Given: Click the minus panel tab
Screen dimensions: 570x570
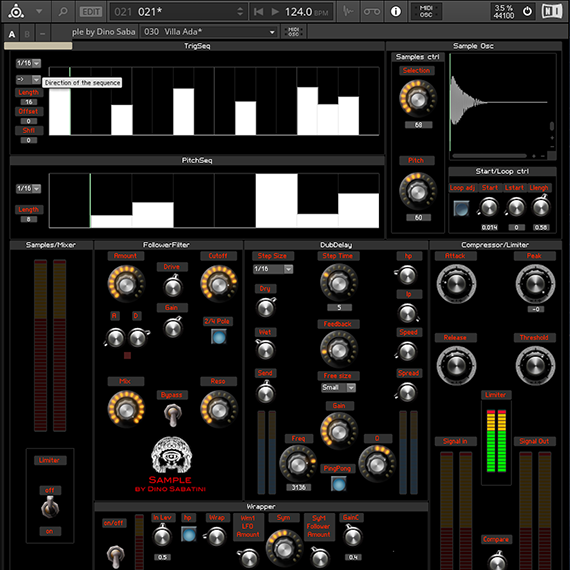Looking at the screenshot, I should [42, 34].
